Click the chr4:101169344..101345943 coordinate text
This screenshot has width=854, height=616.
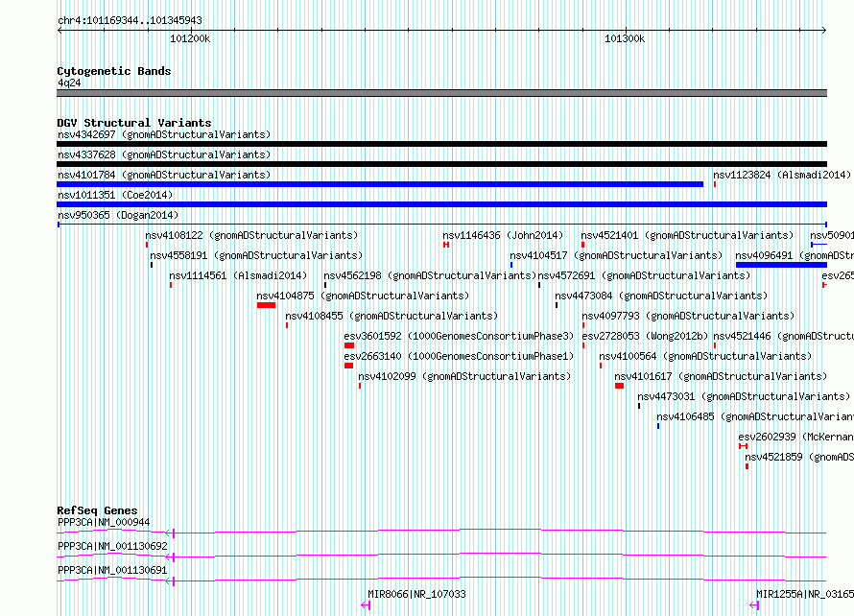click(130, 20)
